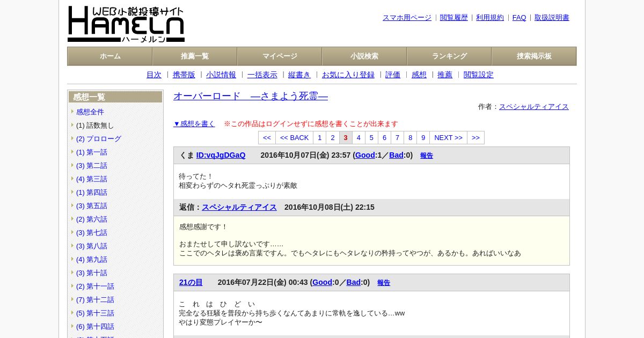The height and width of the screenshot is (338, 644).
Task: Click the 目次 sub-navigation link
Action: coord(154,75)
